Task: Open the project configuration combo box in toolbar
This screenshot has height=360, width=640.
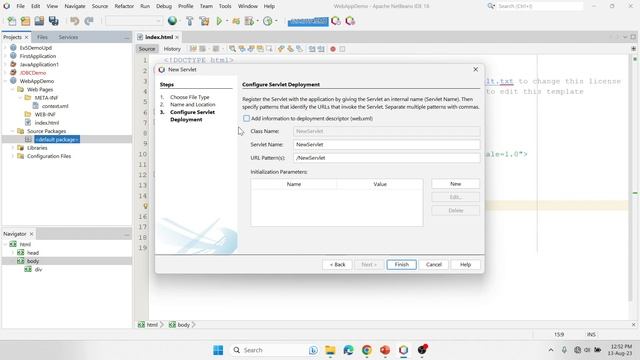Action: [x=134, y=21]
